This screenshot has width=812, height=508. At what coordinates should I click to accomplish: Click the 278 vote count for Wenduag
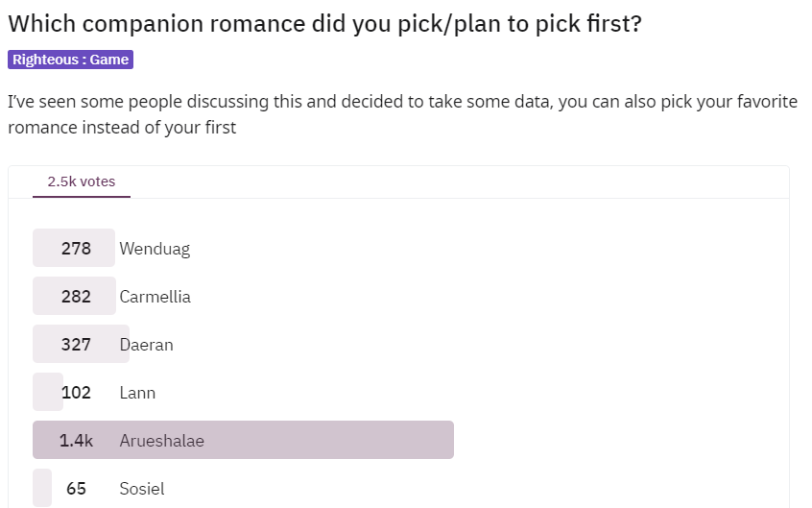(76, 249)
